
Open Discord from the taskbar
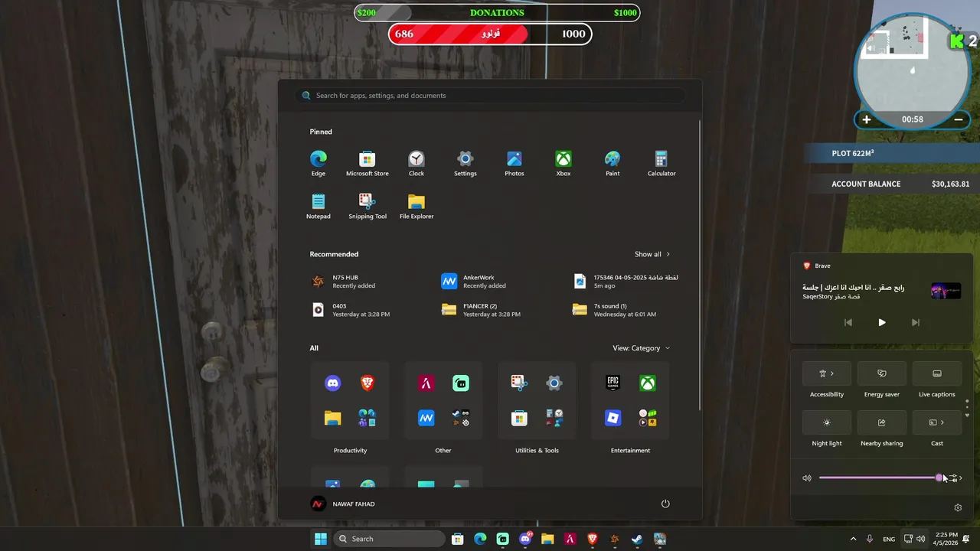click(525, 539)
